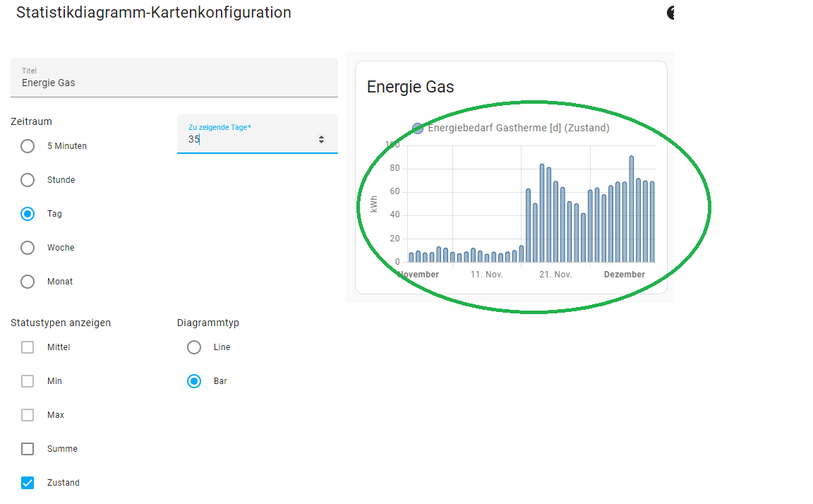Select the Stunde time period
Viewport: 813px width, 504px height.
27,180
